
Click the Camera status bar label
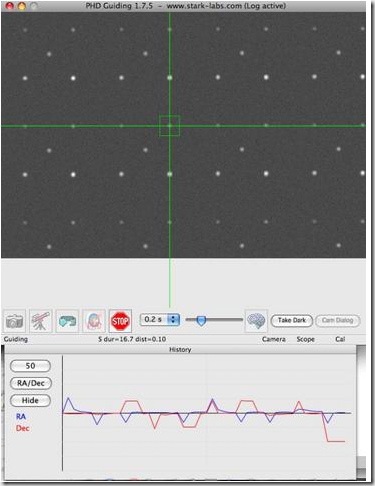[274, 339]
